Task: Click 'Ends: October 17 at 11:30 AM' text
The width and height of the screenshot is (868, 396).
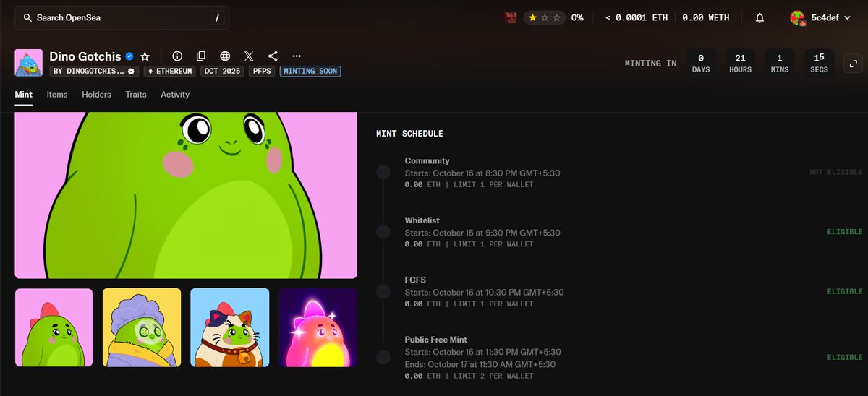Action: [x=459, y=363]
